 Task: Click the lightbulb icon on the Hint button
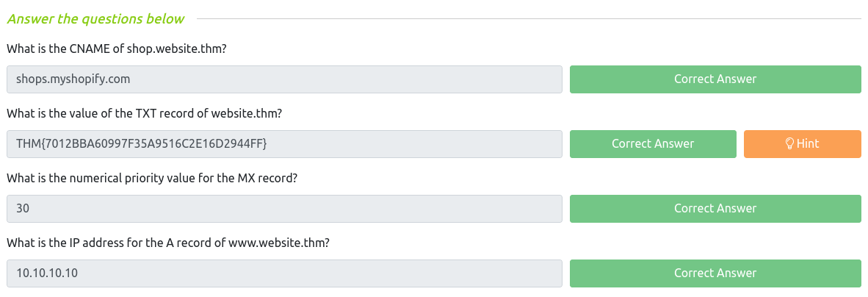pyautogui.click(x=790, y=144)
